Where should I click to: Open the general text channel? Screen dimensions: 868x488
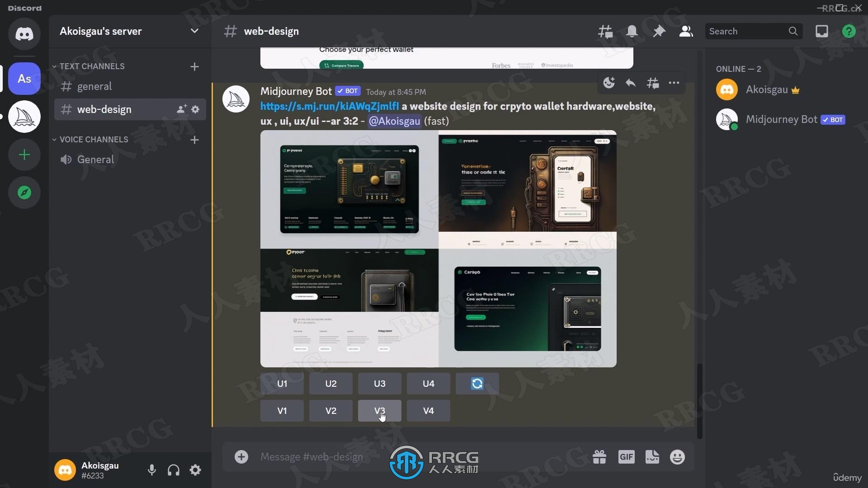pyautogui.click(x=130, y=86)
